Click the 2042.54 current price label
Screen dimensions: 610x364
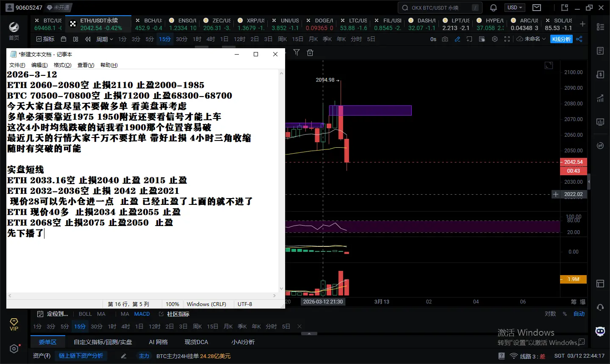pos(574,162)
